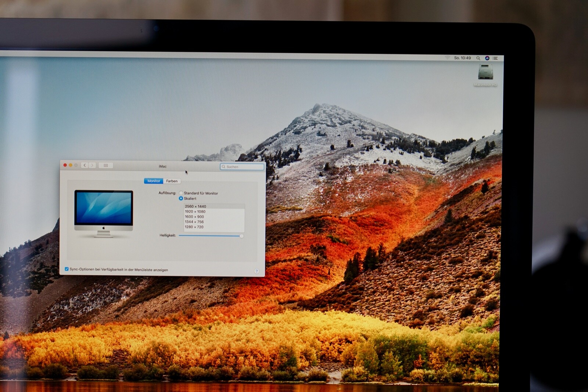Go forward in System Preferences
588x392 pixels.
[92, 165]
